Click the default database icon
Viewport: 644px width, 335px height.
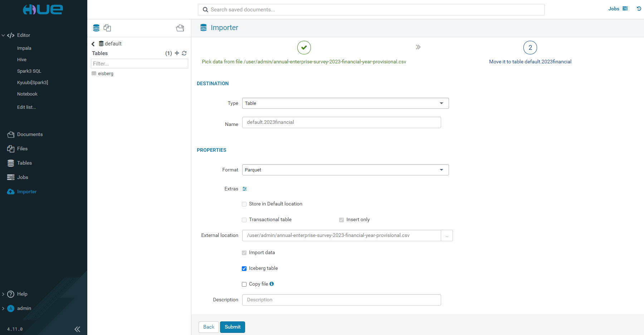point(101,44)
